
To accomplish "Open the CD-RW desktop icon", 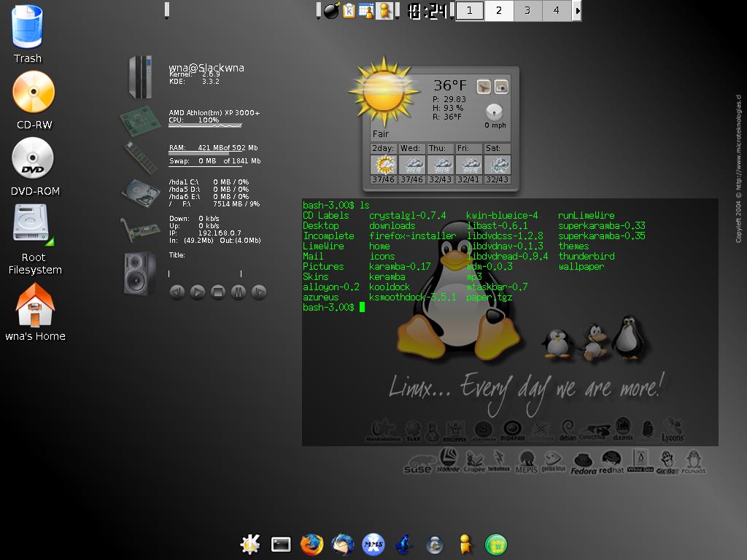I will coord(34,92).
